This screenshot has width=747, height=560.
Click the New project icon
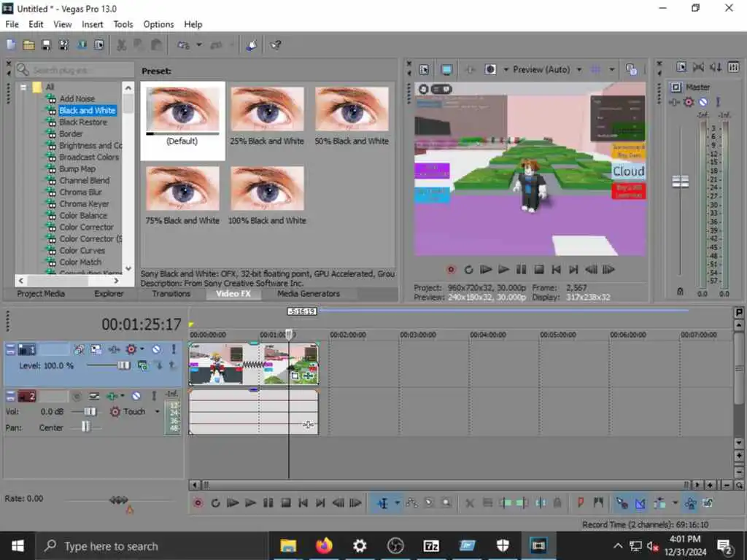11,45
